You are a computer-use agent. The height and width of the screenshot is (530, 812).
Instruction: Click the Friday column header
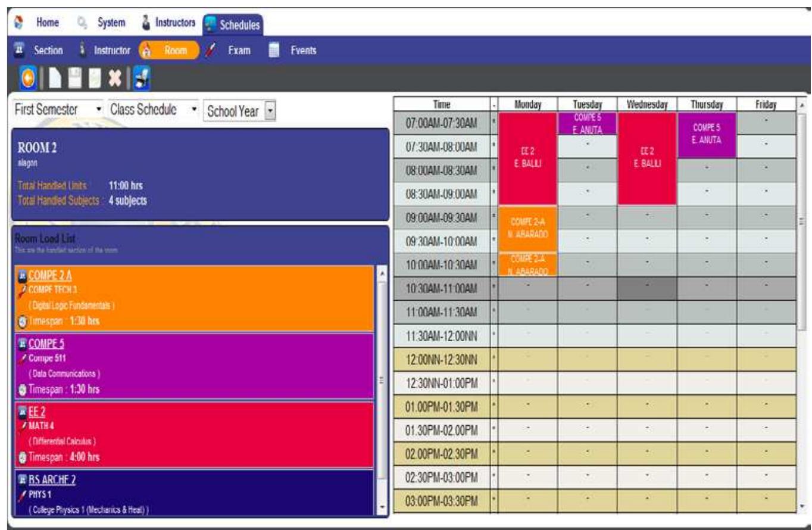(766, 104)
